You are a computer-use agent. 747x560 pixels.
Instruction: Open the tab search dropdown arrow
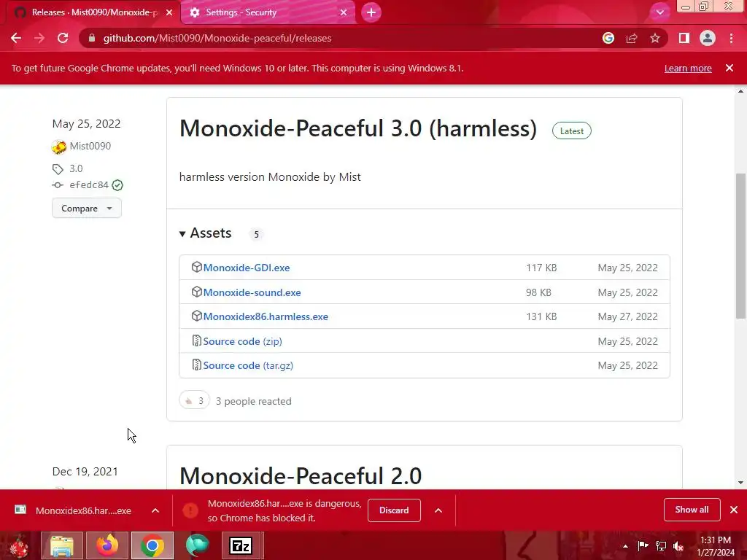click(x=659, y=12)
